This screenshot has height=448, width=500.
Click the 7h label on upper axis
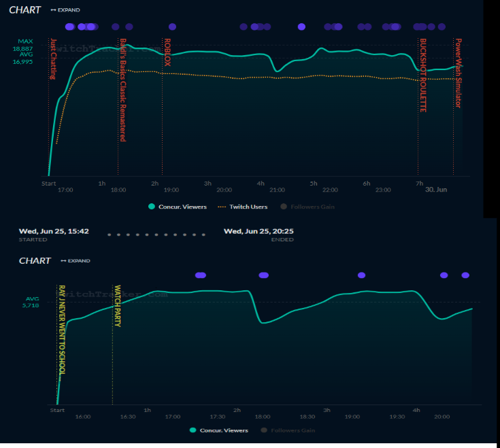tap(419, 184)
